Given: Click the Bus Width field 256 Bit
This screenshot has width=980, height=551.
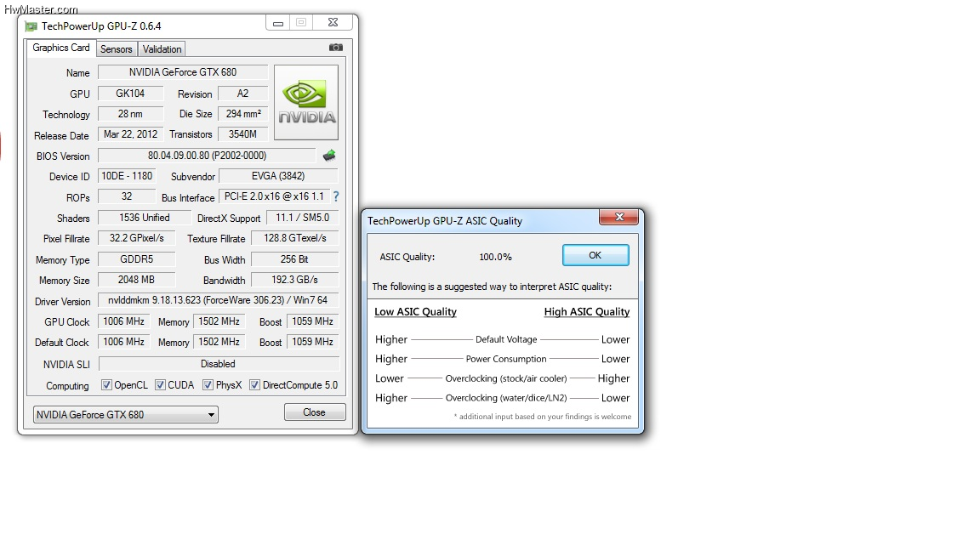Looking at the screenshot, I should [x=295, y=259].
